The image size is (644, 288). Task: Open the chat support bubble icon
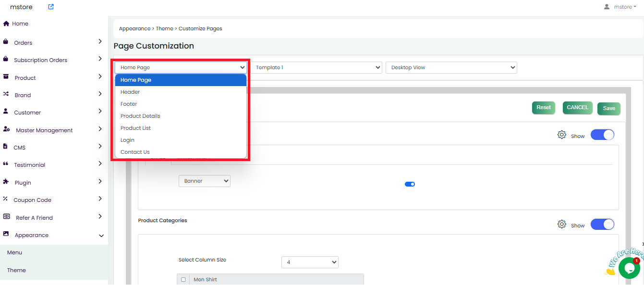coord(629,268)
